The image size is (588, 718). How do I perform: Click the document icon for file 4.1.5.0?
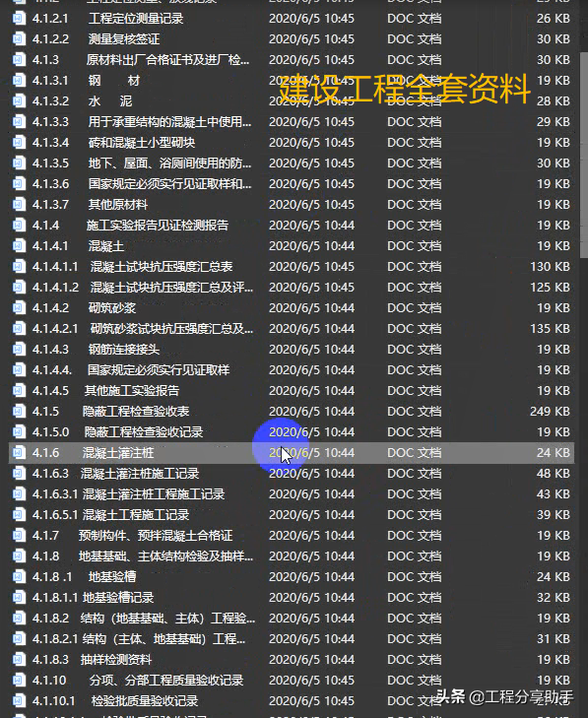[x=19, y=431]
